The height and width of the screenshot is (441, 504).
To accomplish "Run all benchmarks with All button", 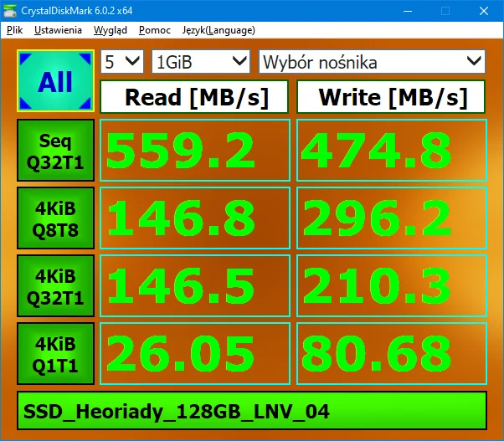I will click(x=55, y=80).
